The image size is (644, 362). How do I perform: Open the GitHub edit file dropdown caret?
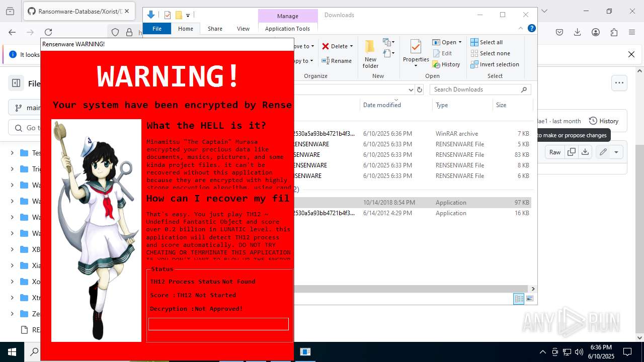[616, 152]
